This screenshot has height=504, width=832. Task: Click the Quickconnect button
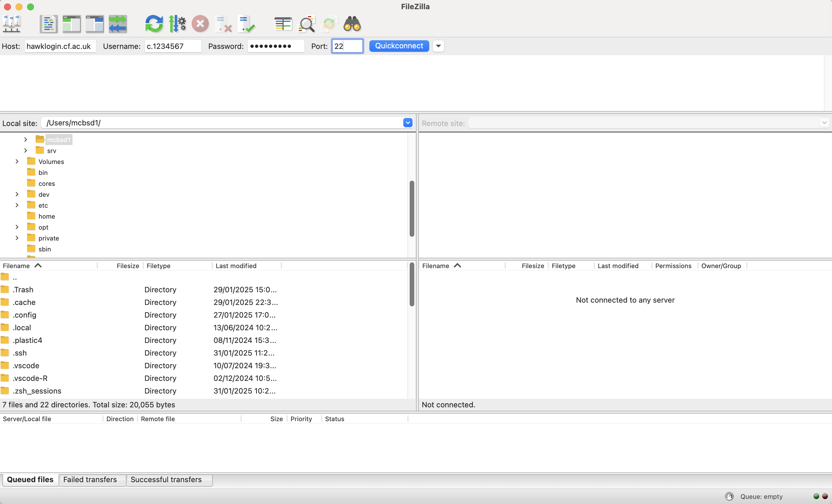point(399,46)
